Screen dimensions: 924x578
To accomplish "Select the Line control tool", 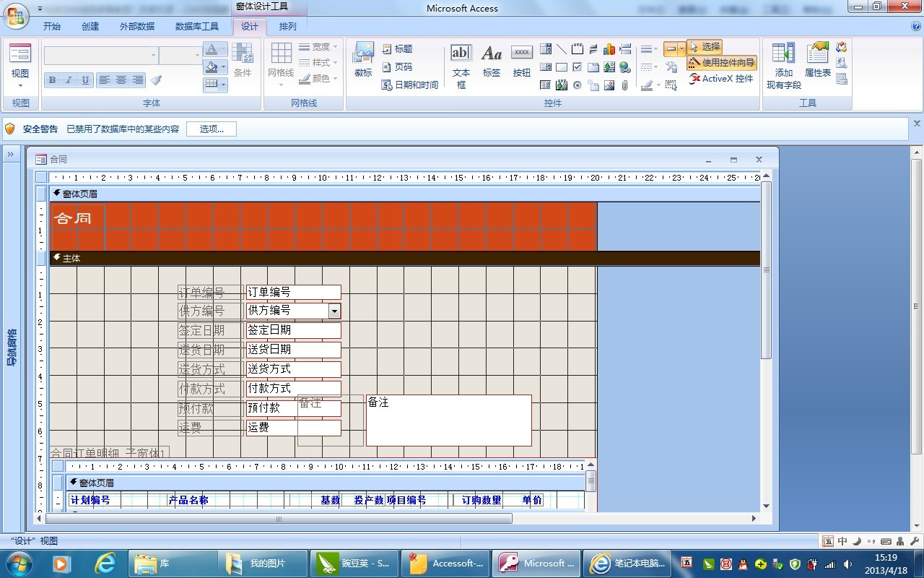I will [x=562, y=49].
